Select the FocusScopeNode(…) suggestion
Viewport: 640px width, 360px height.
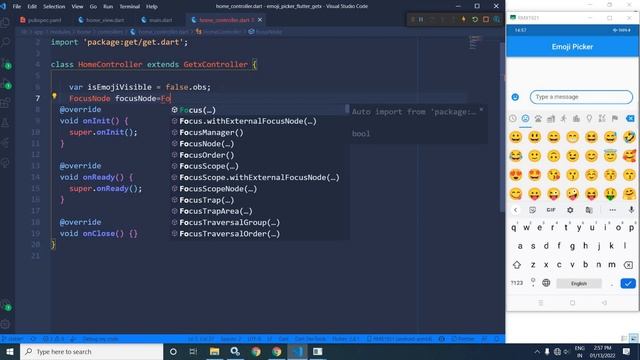[x=259, y=189]
